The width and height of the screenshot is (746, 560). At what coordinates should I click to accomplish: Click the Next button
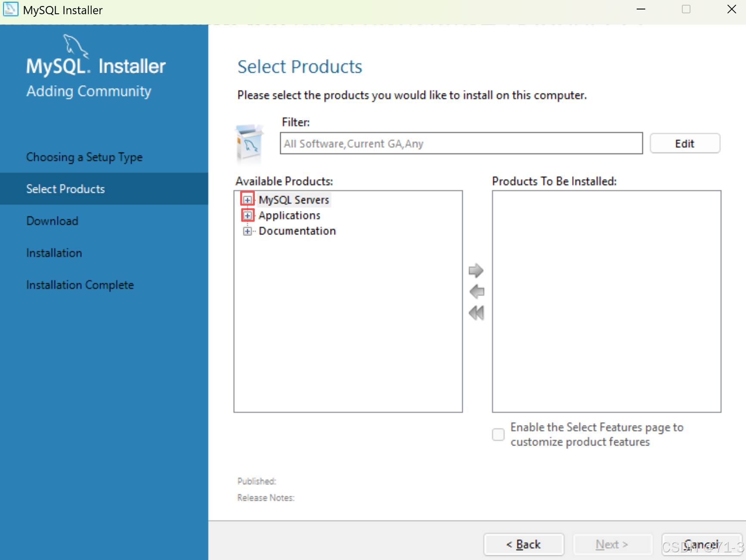pos(612,544)
